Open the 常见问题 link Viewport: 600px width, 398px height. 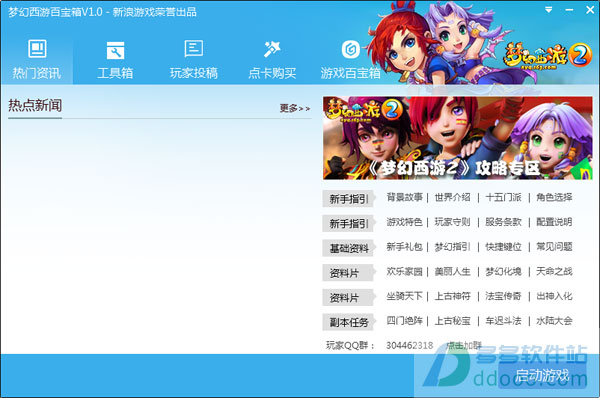554,247
